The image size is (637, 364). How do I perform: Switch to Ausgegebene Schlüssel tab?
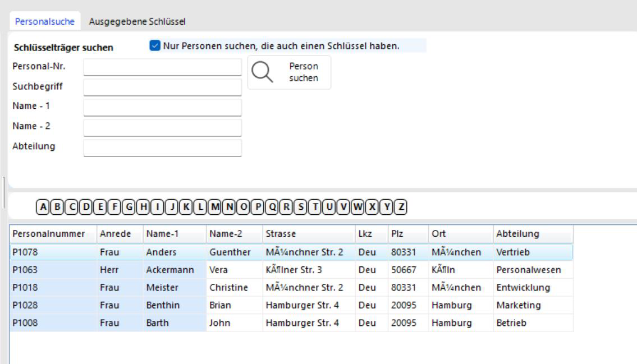click(138, 22)
